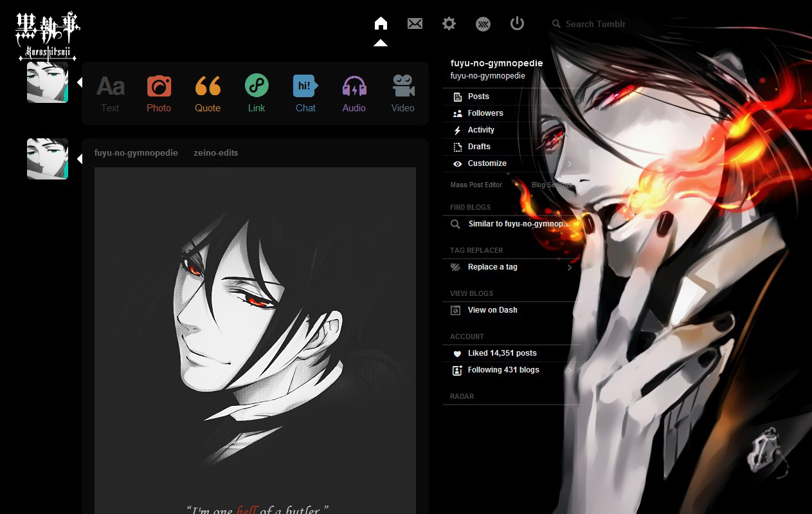Click the RADAR section header
This screenshot has height=514, width=812.
(x=462, y=396)
